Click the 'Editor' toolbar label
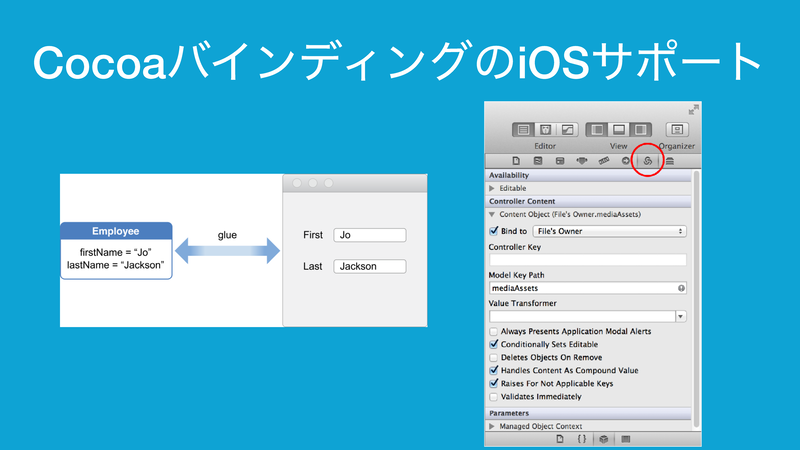The height and width of the screenshot is (450, 800). (545, 146)
